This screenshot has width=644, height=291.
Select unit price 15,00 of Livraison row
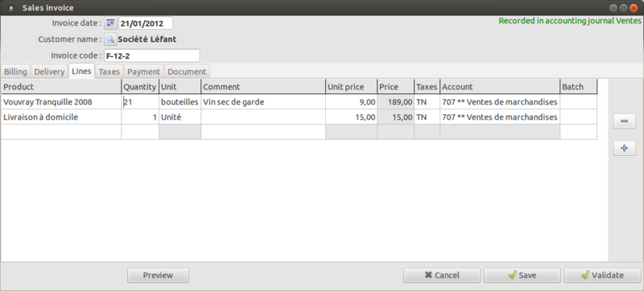pos(352,117)
